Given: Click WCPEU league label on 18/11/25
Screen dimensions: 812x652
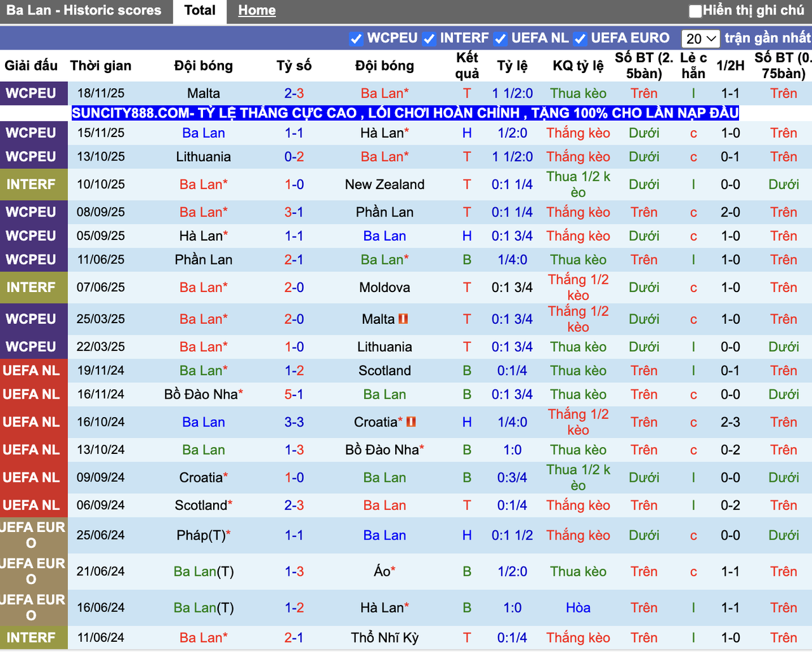Looking at the screenshot, I should point(31,93).
